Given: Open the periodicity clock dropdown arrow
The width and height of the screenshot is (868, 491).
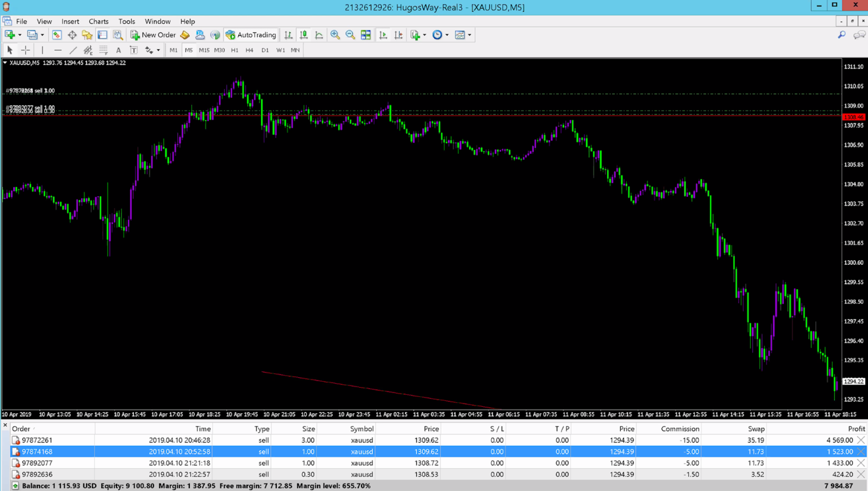Looking at the screenshot, I should pyautogui.click(x=447, y=35).
